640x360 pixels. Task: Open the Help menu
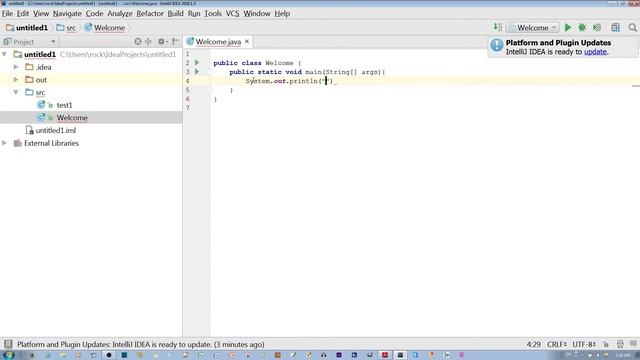282,13
